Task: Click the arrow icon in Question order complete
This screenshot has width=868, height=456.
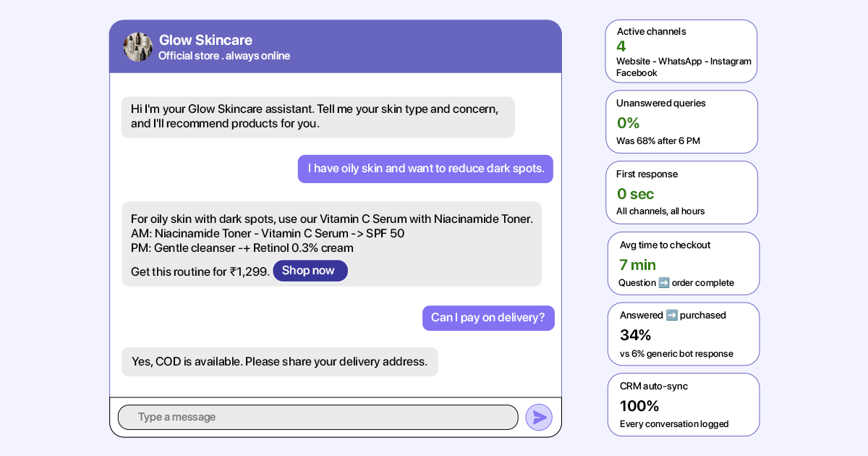Action: (664, 283)
